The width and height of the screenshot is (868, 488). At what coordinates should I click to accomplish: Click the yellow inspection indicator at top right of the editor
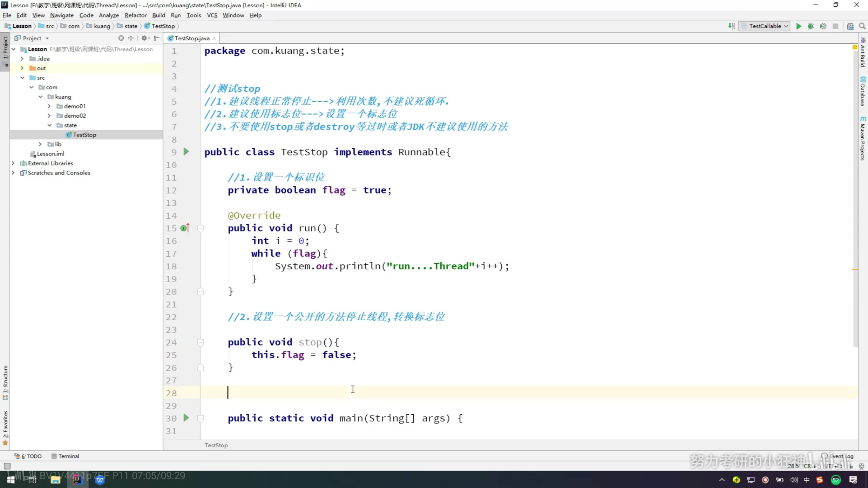coord(855,47)
